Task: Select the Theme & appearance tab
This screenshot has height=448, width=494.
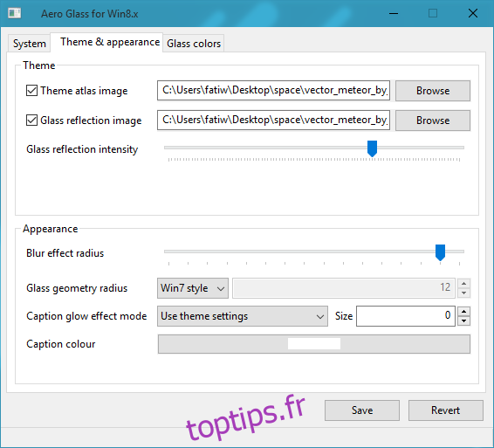Action: 106,42
